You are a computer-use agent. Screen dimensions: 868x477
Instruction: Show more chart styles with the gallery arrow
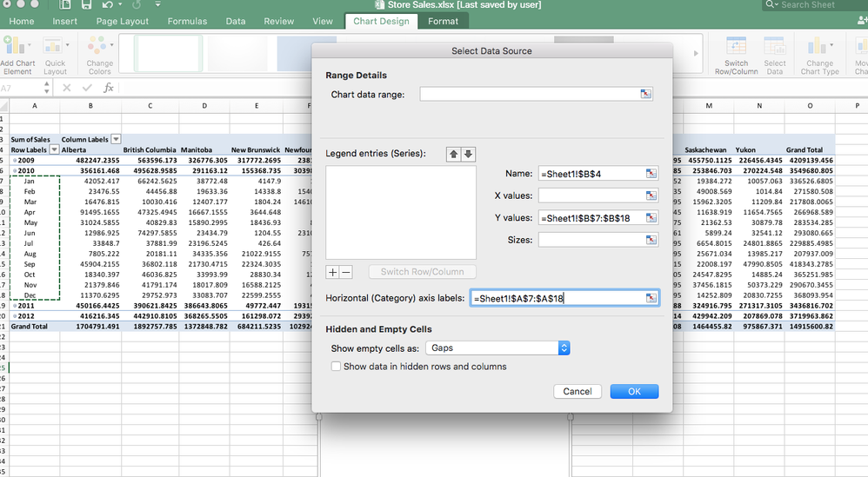coord(696,54)
